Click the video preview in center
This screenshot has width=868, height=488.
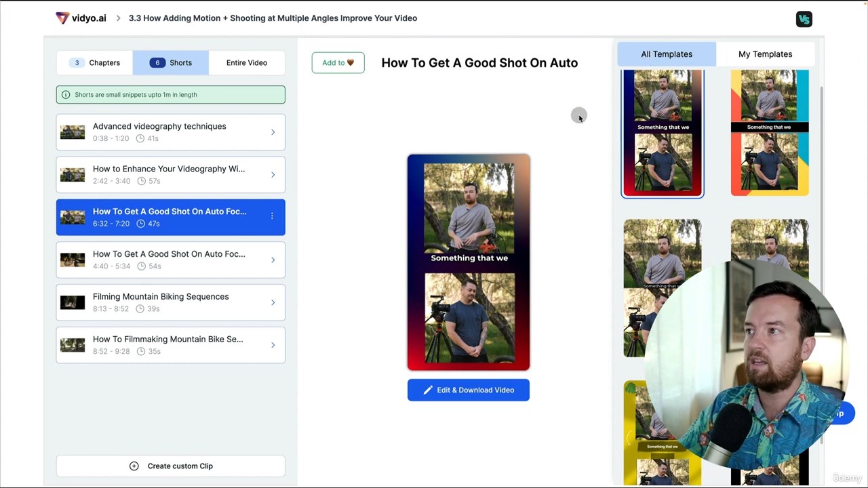click(x=469, y=262)
